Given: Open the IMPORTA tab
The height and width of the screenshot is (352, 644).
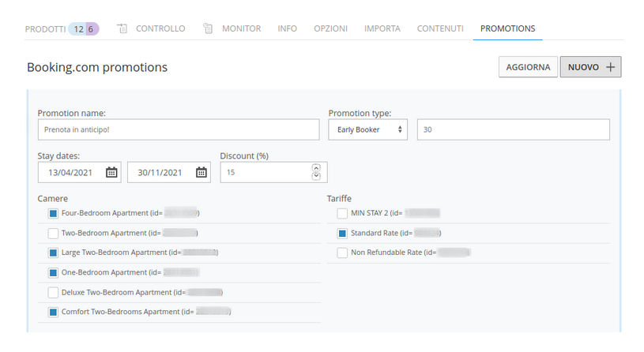Looking at the screenshot, I should point(382,28).
